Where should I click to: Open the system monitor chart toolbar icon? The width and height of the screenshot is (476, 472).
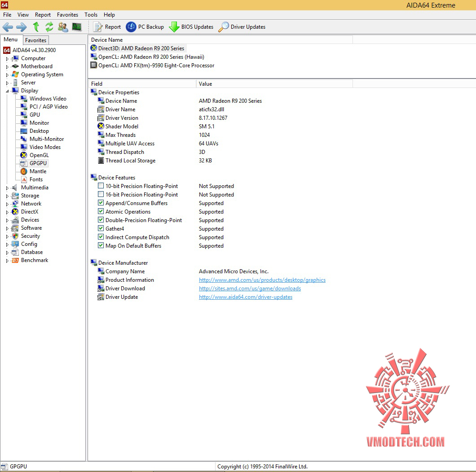point(77,27)
